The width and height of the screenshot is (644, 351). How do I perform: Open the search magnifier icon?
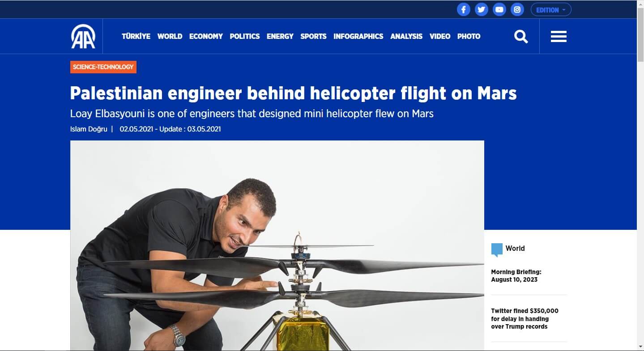(x=521, y=36)
